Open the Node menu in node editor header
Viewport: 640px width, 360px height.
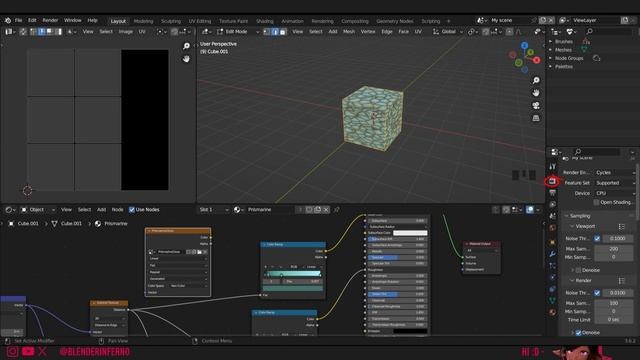(117, 209)
